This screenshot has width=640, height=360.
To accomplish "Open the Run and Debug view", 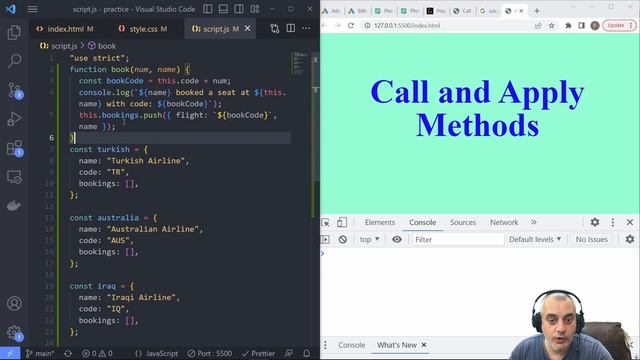I will [x=14, y=119].
